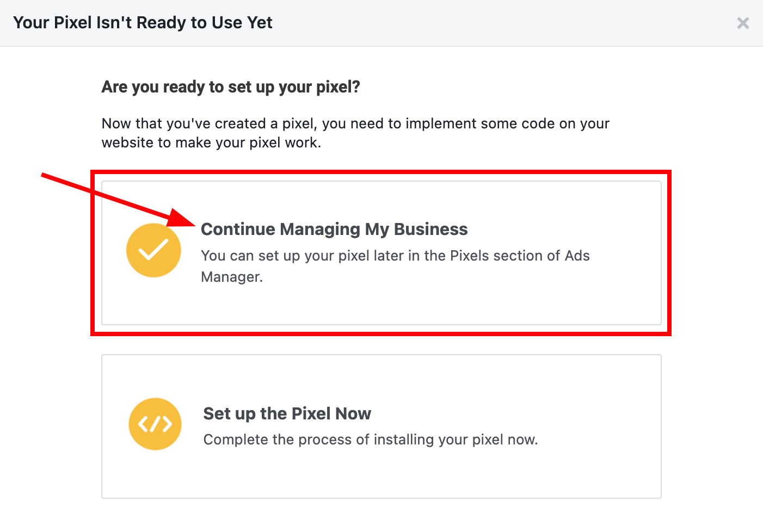Click 'Pixels section of Ads' text
Viewport: 763px width, 532px height.
(x=520, y=256)
